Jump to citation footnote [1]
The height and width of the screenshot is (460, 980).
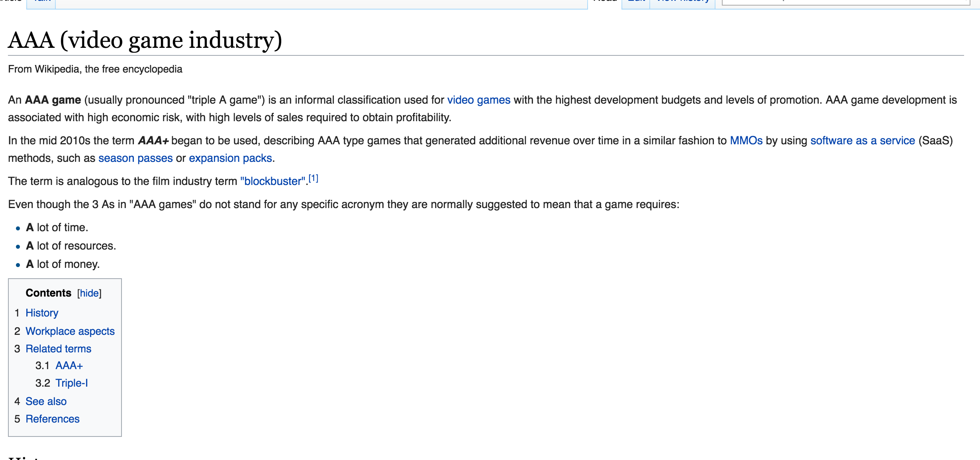tap(314, 178)
